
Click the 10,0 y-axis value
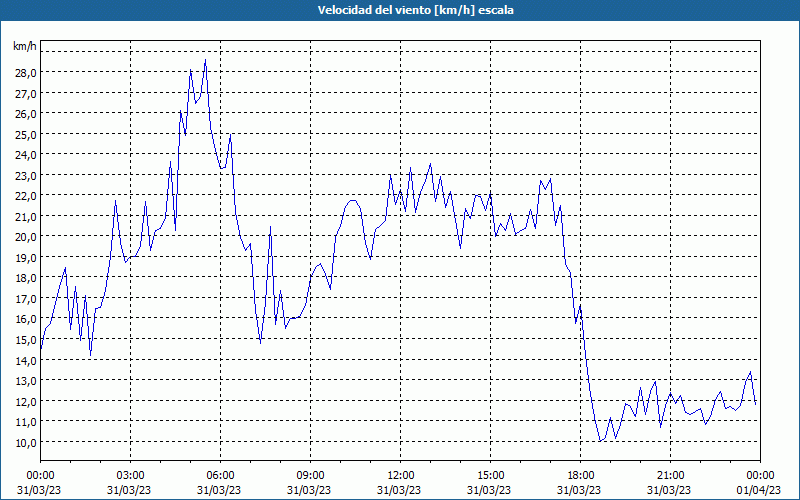pyautogui.click(x=26, y=442)
